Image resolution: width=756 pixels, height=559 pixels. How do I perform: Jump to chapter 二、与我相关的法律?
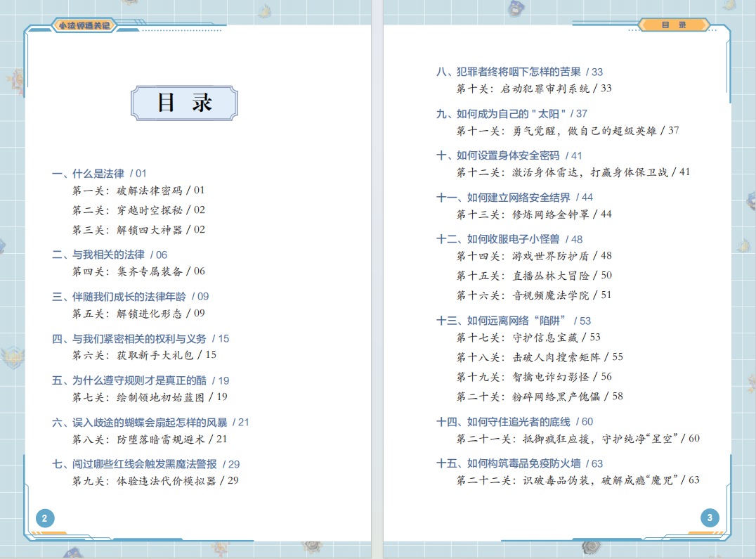tap(110, 255)
